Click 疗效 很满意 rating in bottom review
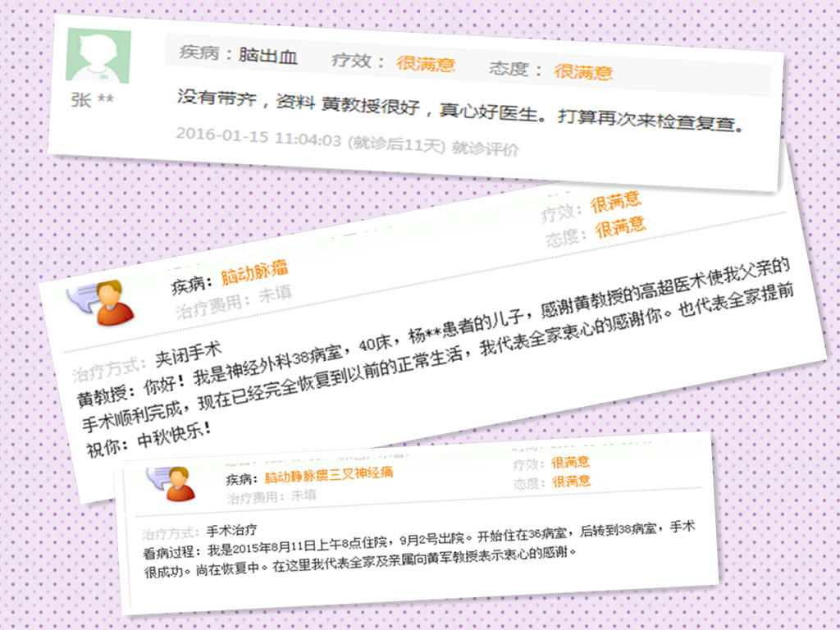 click(571, 463)
